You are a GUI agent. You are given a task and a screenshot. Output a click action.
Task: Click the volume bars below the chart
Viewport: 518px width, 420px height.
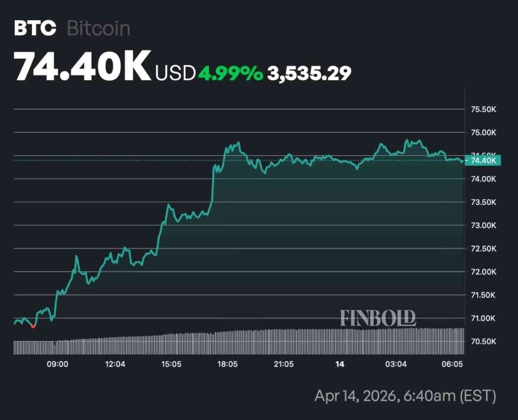[238, 342]
